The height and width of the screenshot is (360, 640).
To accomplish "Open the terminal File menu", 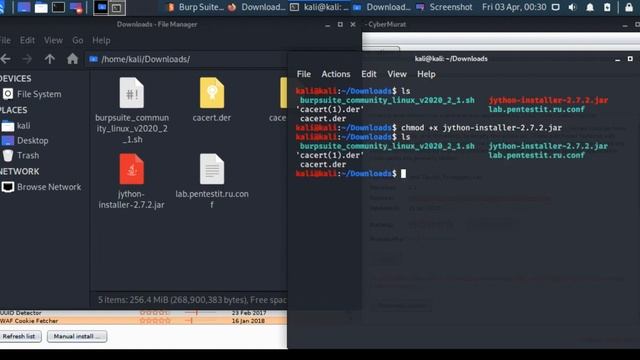I will 304,74.
